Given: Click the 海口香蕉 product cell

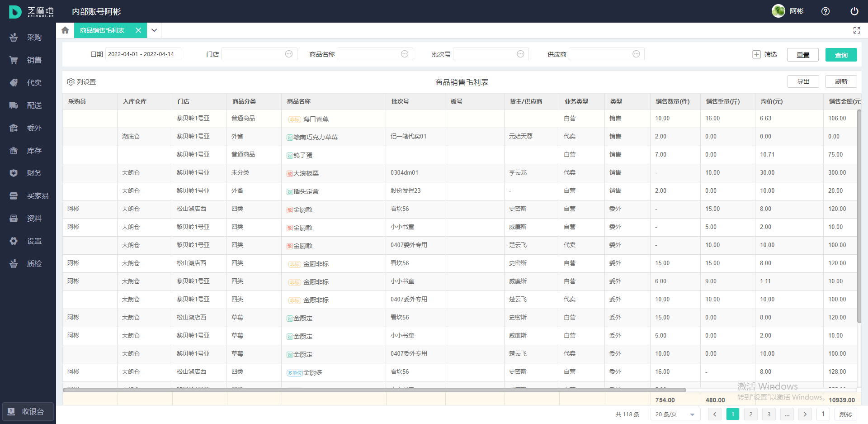Looking at the screenshot, I should point(333,119).
